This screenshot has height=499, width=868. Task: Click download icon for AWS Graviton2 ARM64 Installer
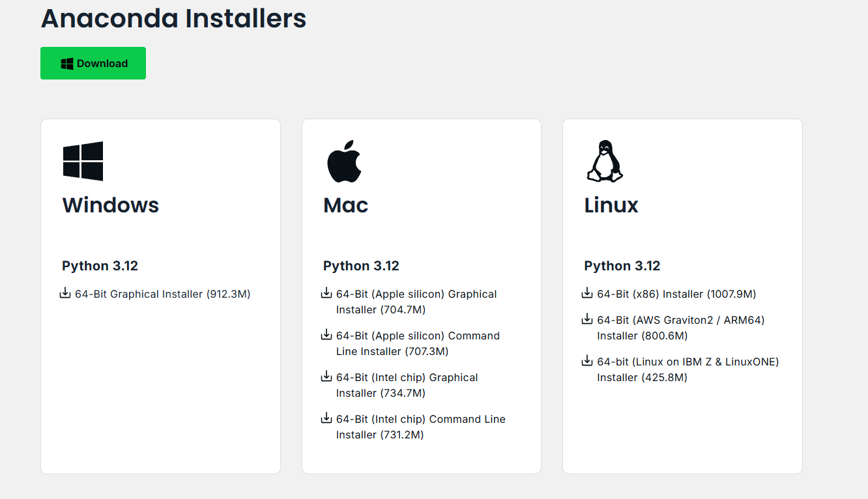coord(587,320)
